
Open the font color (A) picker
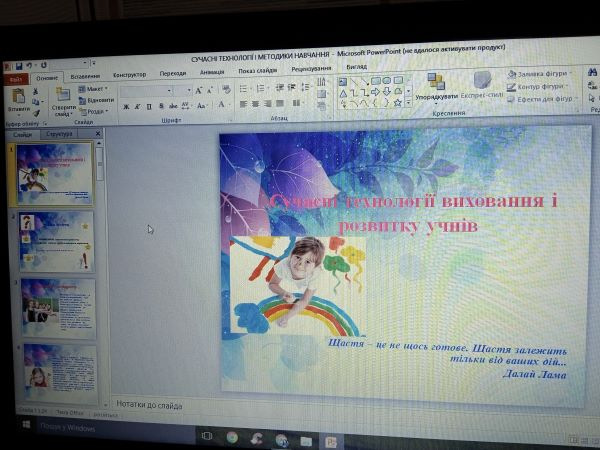tap(222, 105)
